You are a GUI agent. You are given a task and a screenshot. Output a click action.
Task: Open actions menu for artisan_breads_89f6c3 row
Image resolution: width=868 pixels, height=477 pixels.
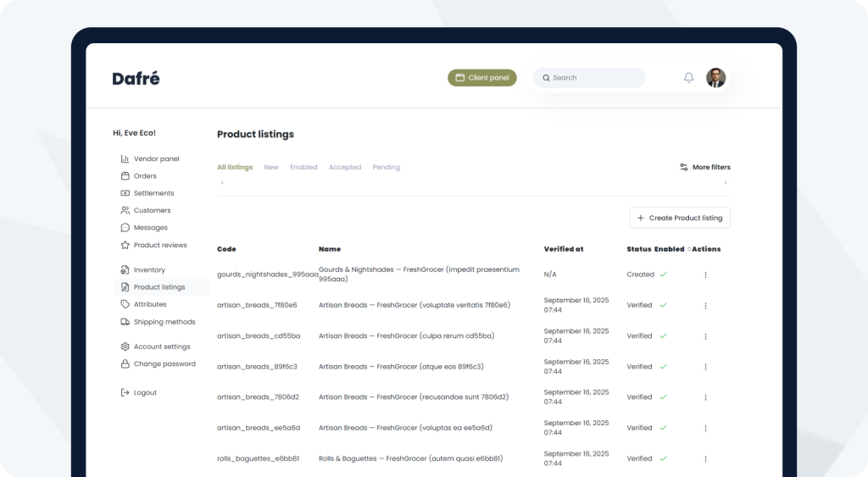[705, 367]
